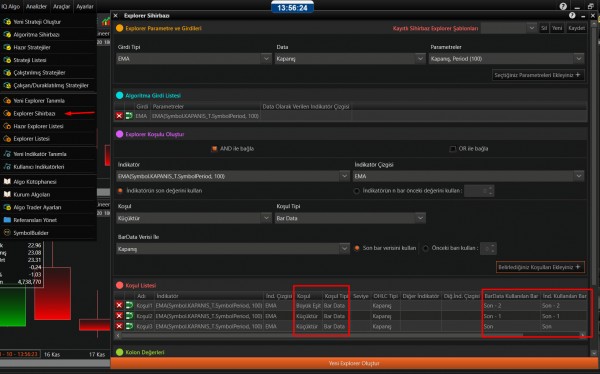This screenshot has width=600, height=374.
Task: Click the green edit icon for Koşul2
Action: point(129,316)
